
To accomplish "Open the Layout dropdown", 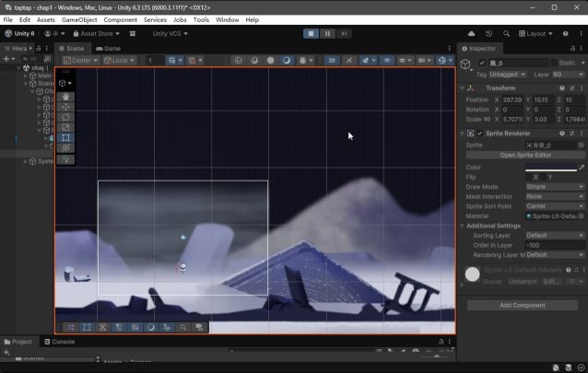I will (x=535, y=34).
